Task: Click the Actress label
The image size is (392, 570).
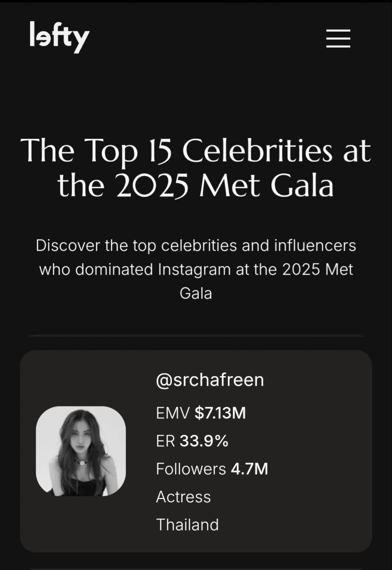Action: tap(183, 497)
